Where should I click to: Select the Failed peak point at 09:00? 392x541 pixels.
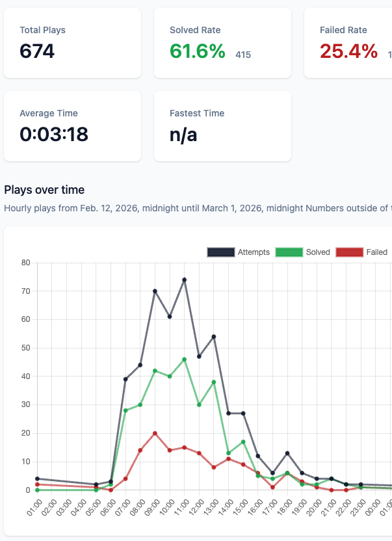click(155, 433)
